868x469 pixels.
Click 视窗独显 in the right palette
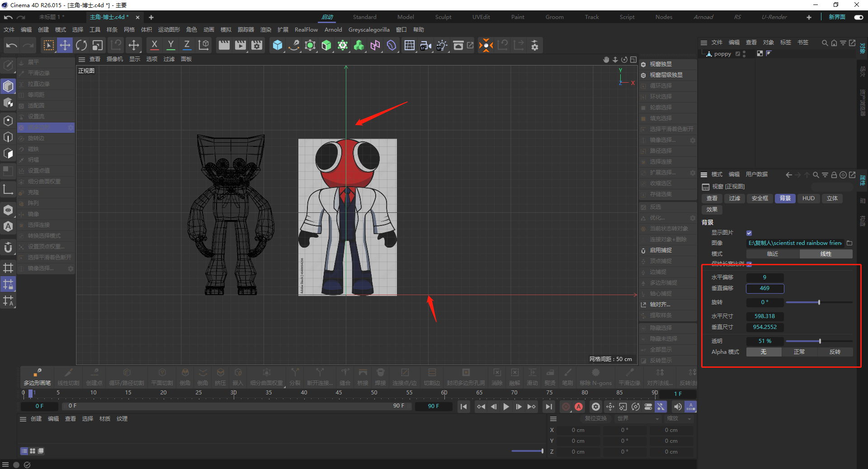click(667, 64)
